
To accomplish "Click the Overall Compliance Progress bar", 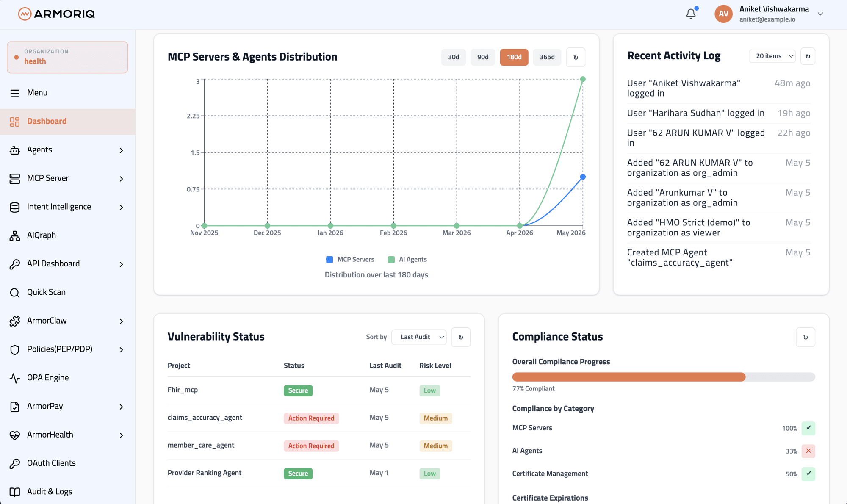I will 664,377.
